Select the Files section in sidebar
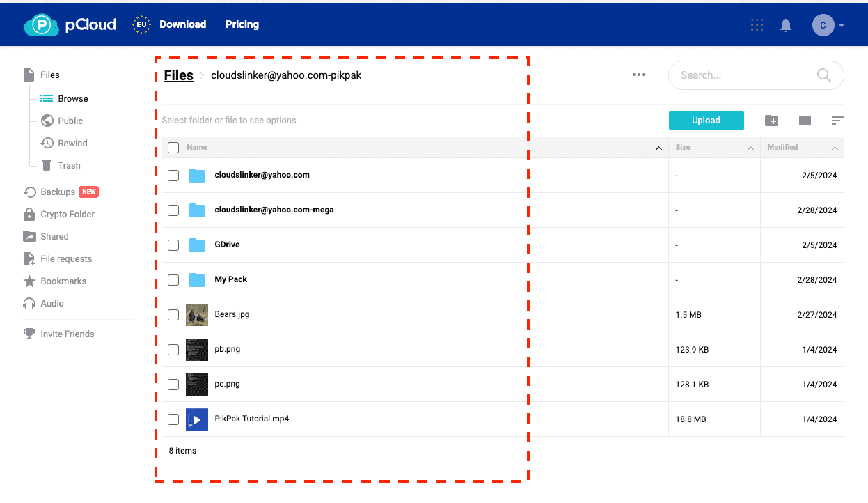The image size is (868, 503). 42,75
